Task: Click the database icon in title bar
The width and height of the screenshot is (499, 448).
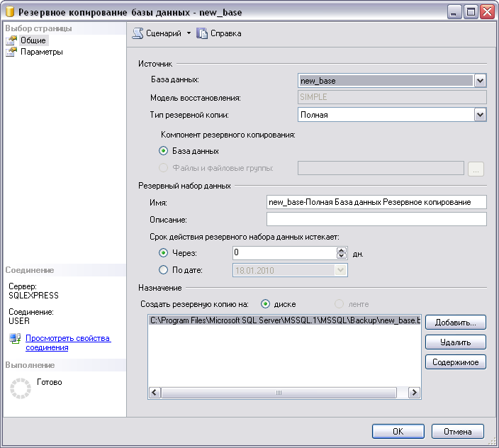Action: [x=11, y=12]
